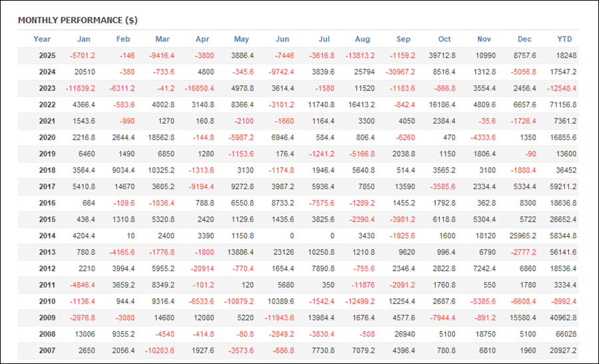Click the Jun column header
This screenshot has height=364, width=599.
[x=282, y=39]
